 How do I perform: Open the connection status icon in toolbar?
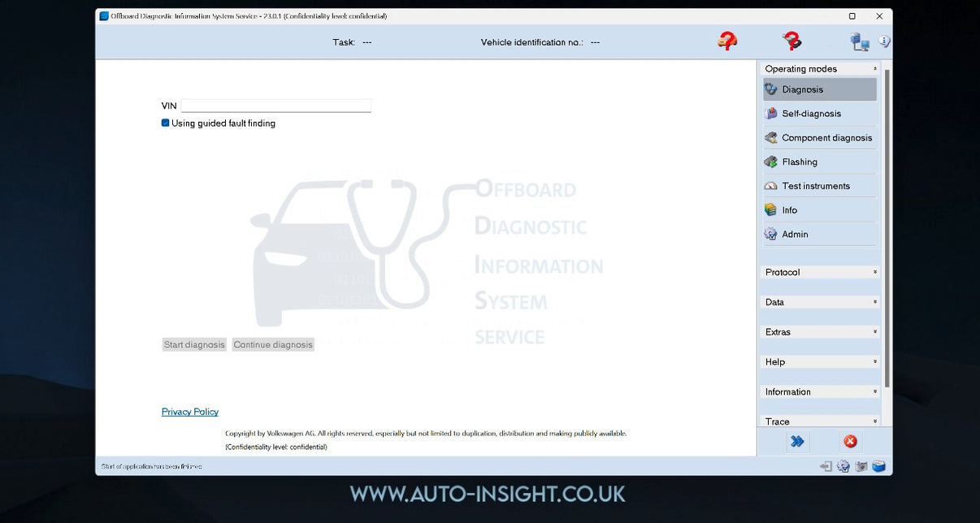coord(860,41)
